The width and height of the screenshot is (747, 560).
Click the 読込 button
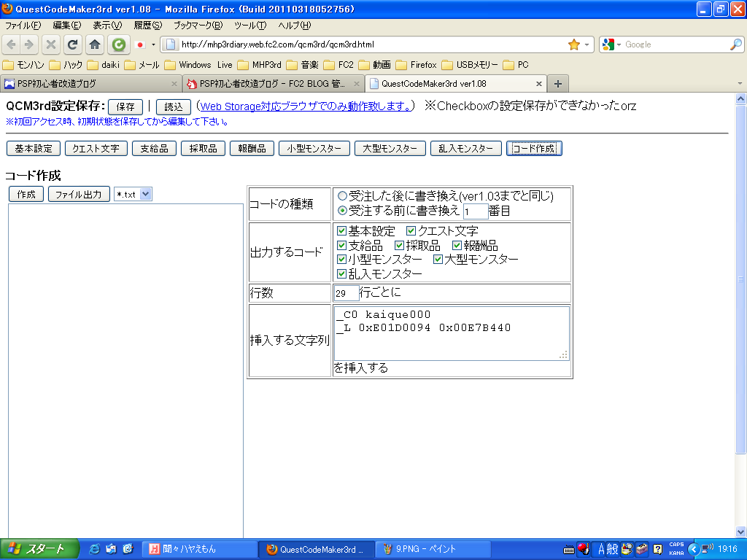[174, 106]
